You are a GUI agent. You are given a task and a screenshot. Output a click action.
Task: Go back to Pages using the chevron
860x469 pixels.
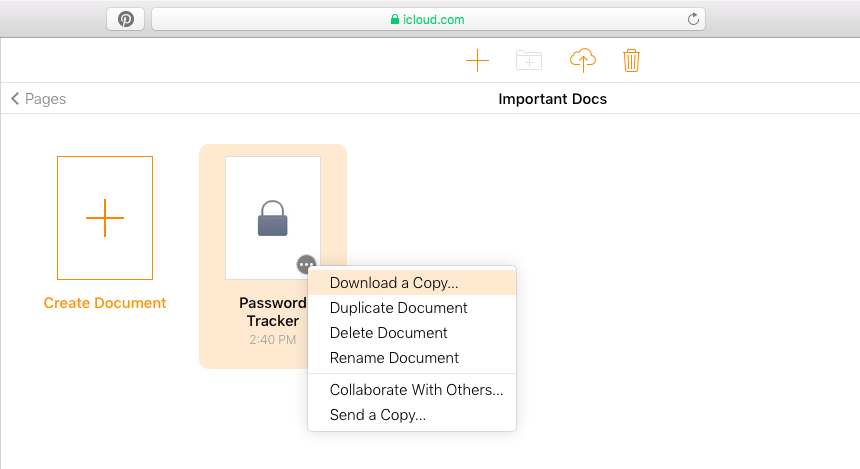click(x=15, y=99)
